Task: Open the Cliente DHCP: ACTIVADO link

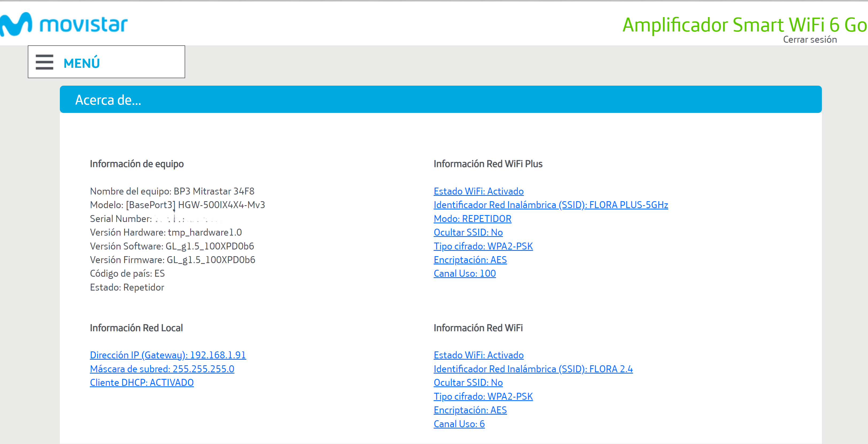Action: pyautogui.click(x=142, y=383)
